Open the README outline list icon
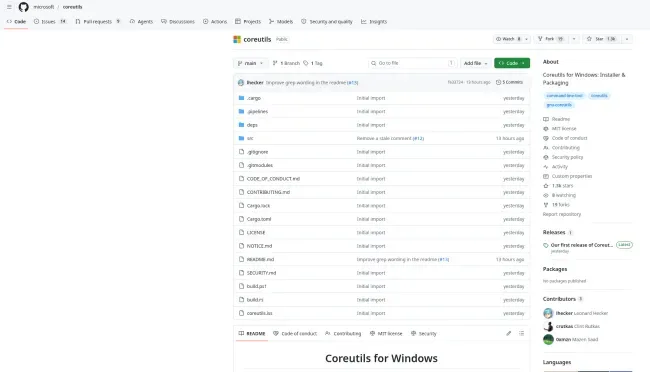The height and width of the screenshot is (372, 650). 521,333
